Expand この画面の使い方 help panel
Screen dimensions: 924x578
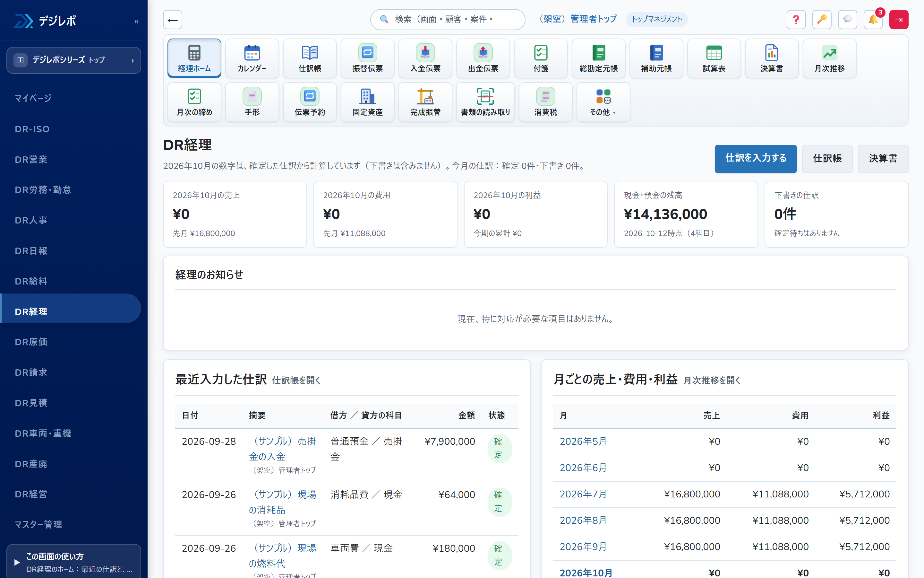pyautogui.click(x=74, y=562)
